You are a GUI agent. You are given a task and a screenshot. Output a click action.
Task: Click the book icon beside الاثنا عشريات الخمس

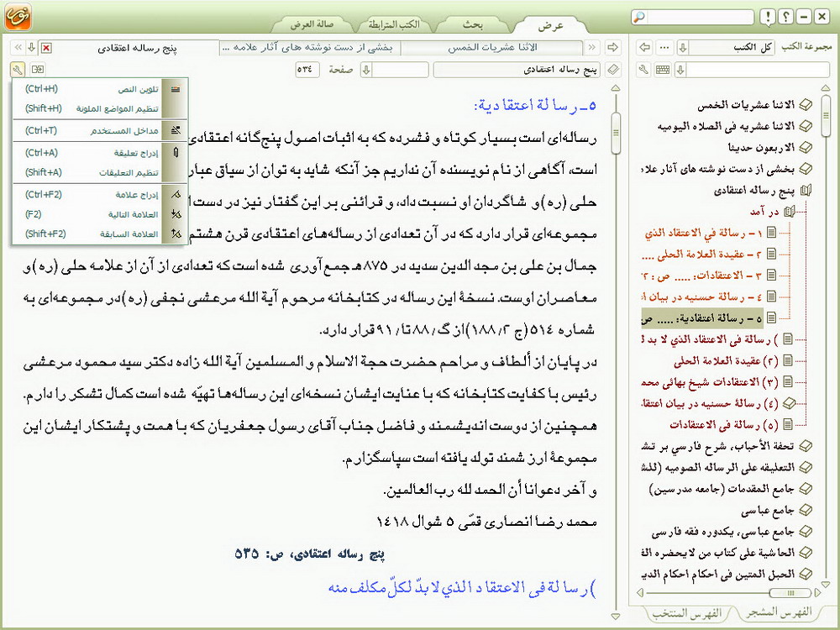pyautogui.click(x=806, y=106)
